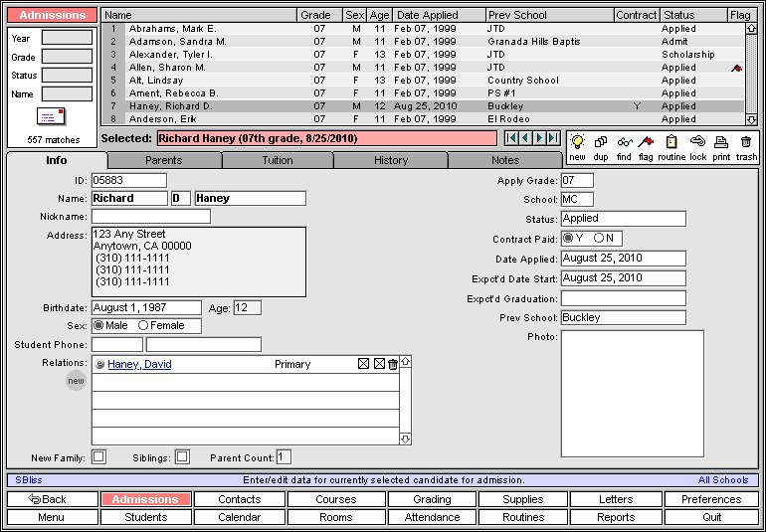766x532 pixels.
Task: Open Preferences
Action: coord(711,499)
